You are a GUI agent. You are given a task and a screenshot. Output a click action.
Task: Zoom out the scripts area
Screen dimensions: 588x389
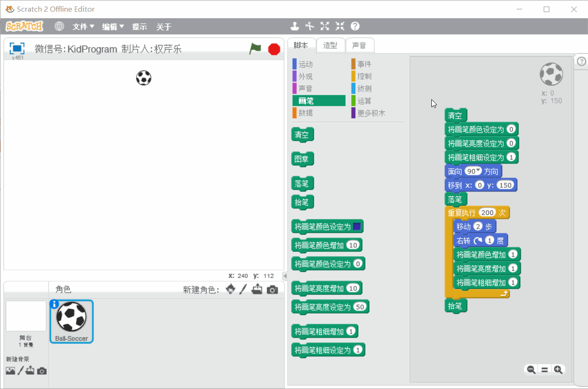pos(531,370)
